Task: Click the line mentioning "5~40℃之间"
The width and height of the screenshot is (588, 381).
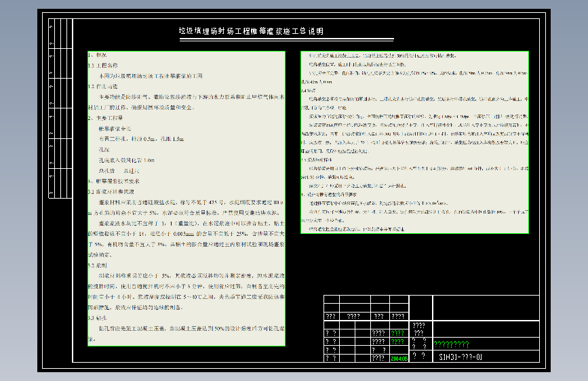Action: [x=187, y=297]
